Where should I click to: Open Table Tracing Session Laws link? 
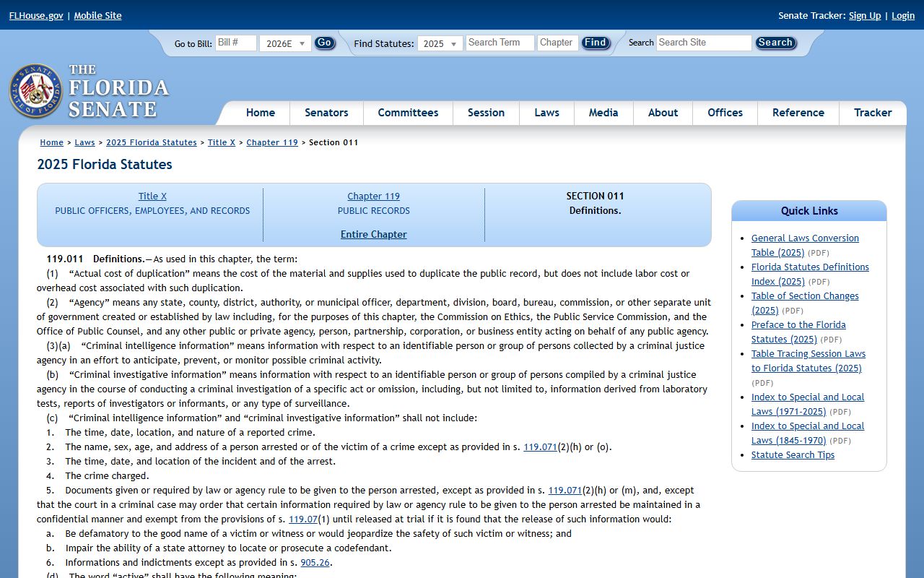808,361
